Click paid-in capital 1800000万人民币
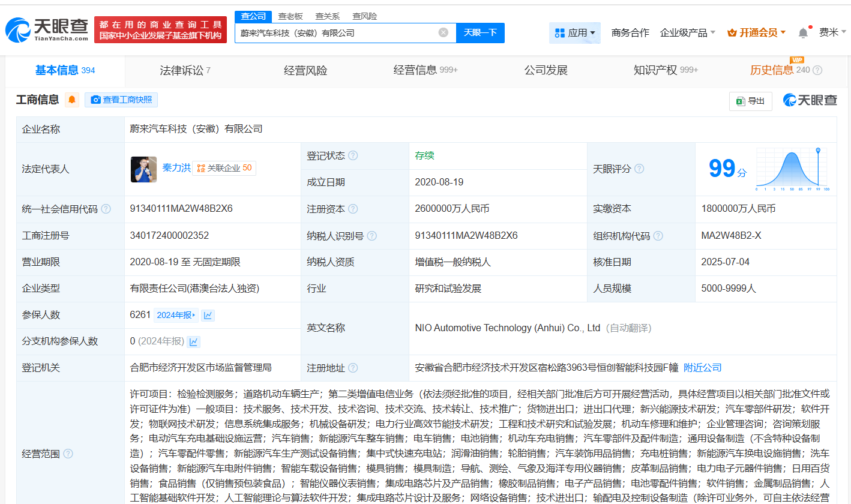 738,209
